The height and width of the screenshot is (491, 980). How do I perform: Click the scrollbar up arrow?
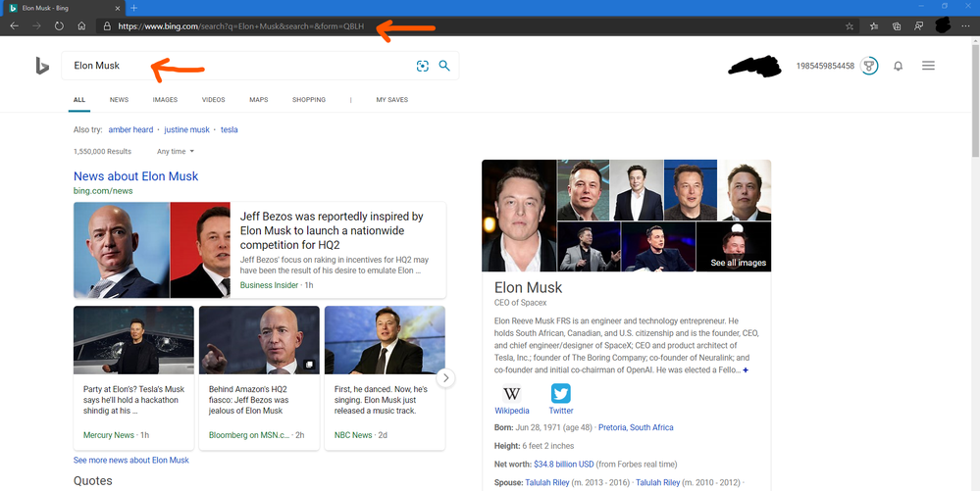(975, 41)
